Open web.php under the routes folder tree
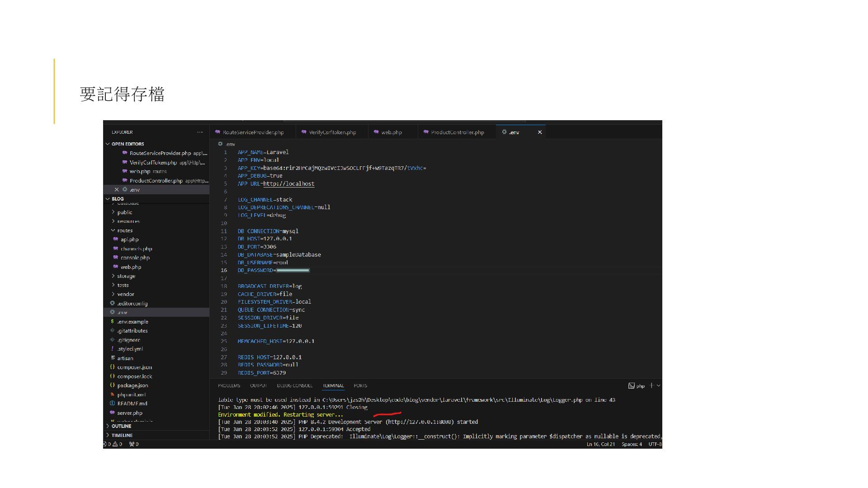This screenshot has width=868, height=488. click(156, 267)
